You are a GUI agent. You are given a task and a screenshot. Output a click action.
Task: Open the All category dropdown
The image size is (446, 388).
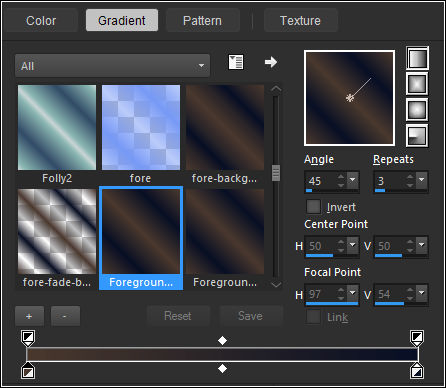coord(113,66)
